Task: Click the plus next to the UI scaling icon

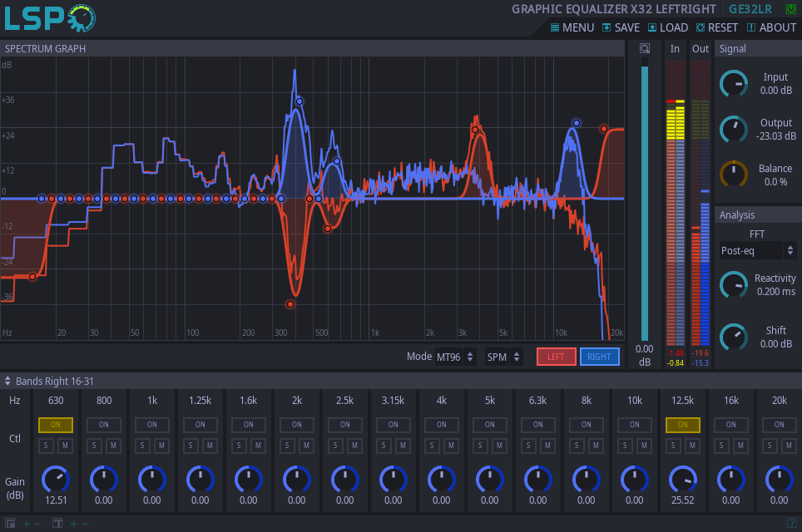Action: coord(26,524)
